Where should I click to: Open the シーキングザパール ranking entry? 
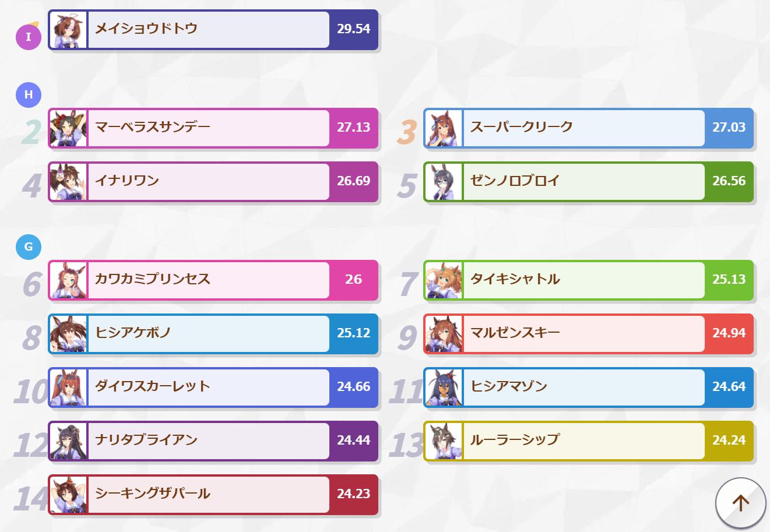[208, 494]
